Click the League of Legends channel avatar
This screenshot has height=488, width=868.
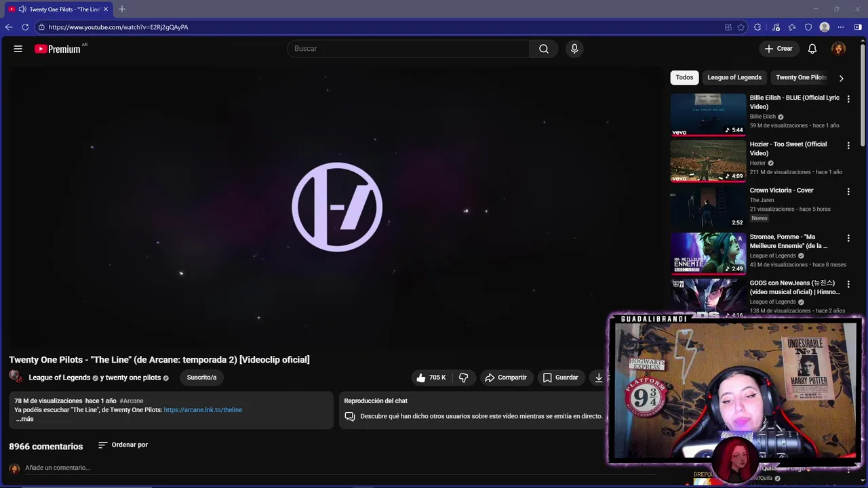coord(16,377)
